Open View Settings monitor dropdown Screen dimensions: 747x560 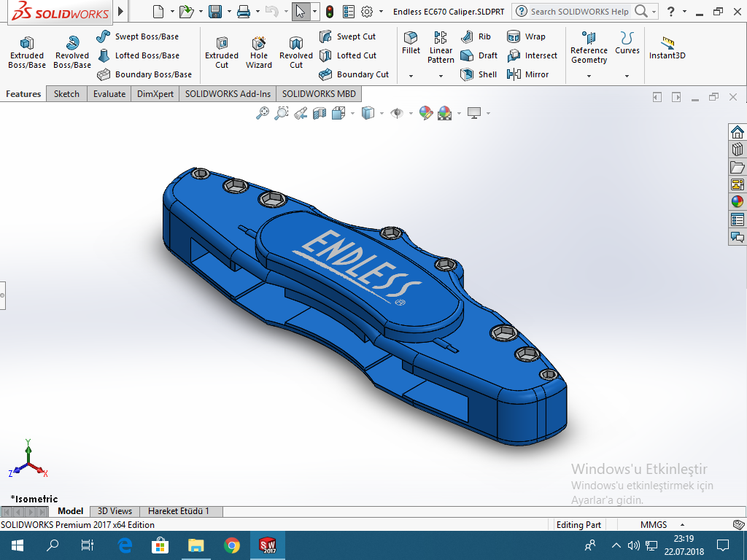[488, 113]
